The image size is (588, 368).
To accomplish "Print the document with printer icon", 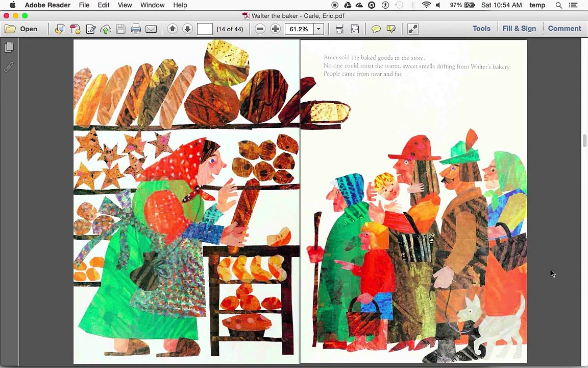I will [x=136, y=29].
